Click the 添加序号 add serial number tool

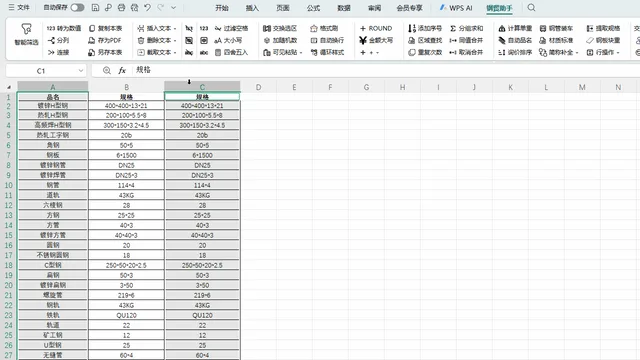[425, 28]
